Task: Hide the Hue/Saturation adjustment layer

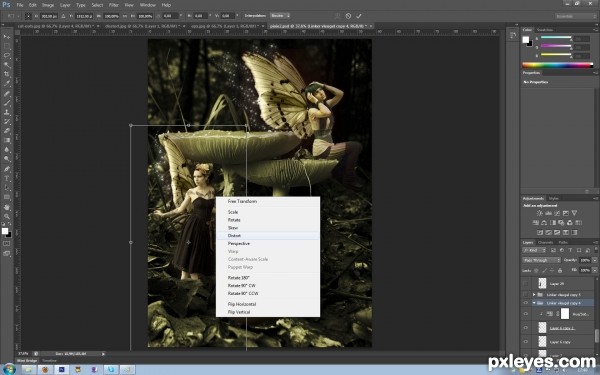Action: click(x=526, y=314)
